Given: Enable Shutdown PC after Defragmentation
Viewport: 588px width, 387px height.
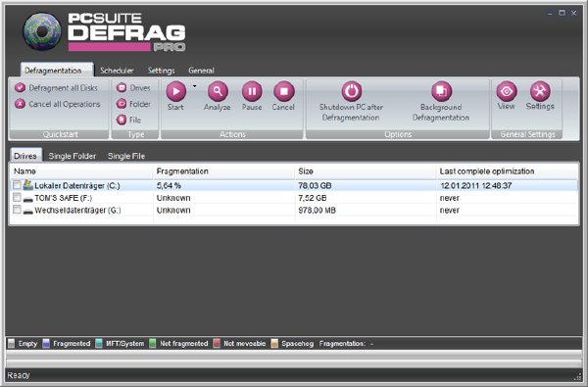Looking at the screenshot, I should coord(352,91).
